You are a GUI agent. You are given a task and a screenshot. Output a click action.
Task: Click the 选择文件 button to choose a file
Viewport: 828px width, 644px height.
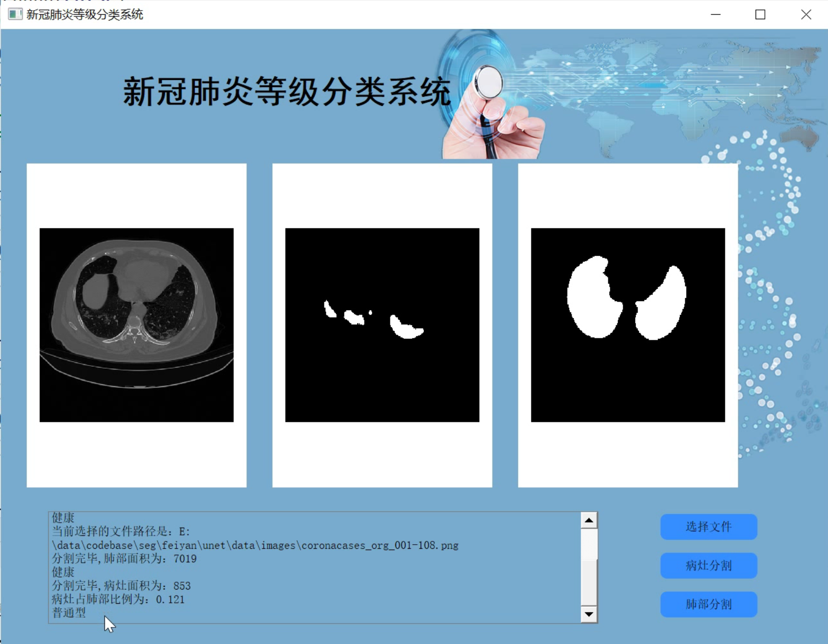708,527
